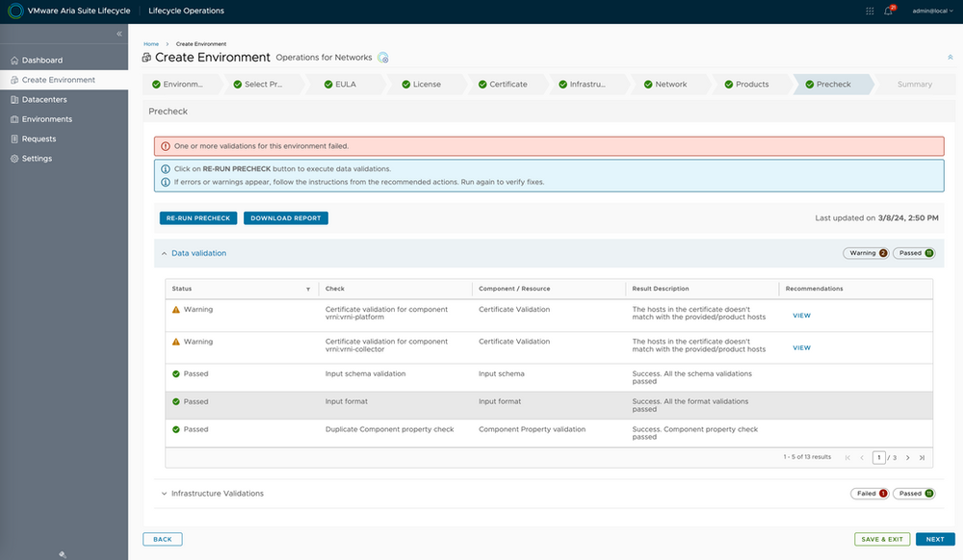View recommendation for vrni-platform warning
This screenshot has height=560, width=963.
[x=801, y=316]
